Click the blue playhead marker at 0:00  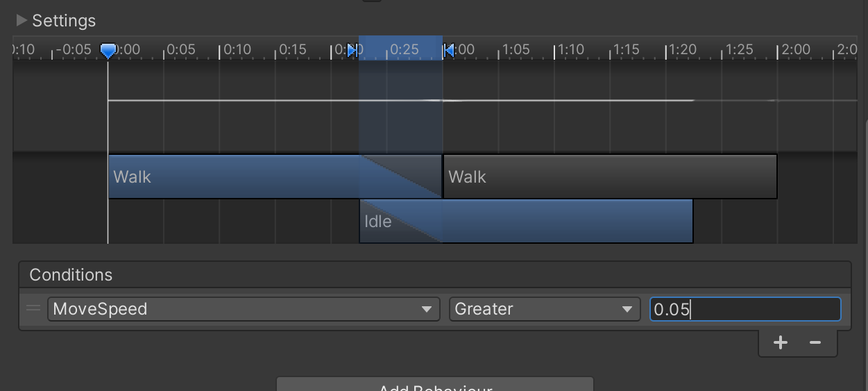108,50
